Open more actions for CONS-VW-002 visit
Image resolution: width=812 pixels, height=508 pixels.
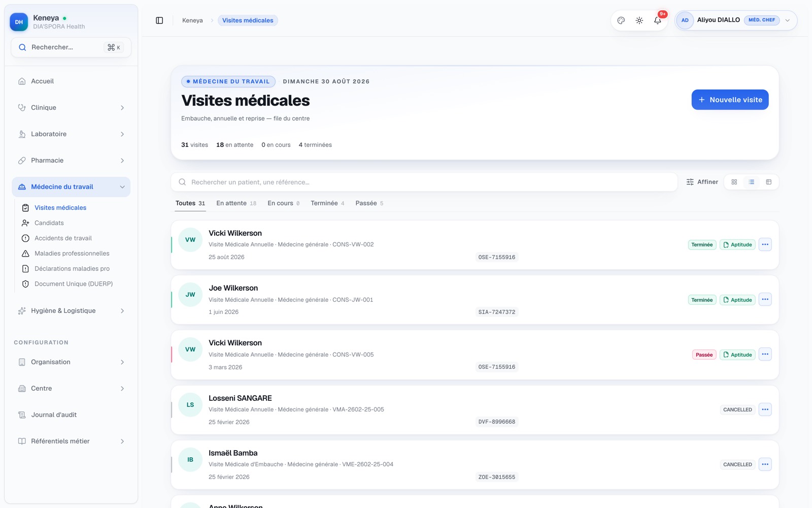[765, 244]
